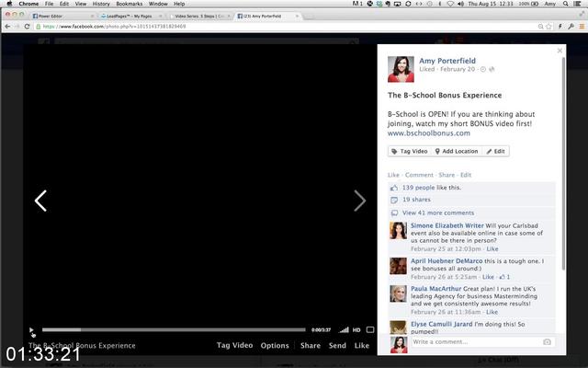Click the post privacy globe icon
This screenshot has width=588, height=368.
coord(492,69)
